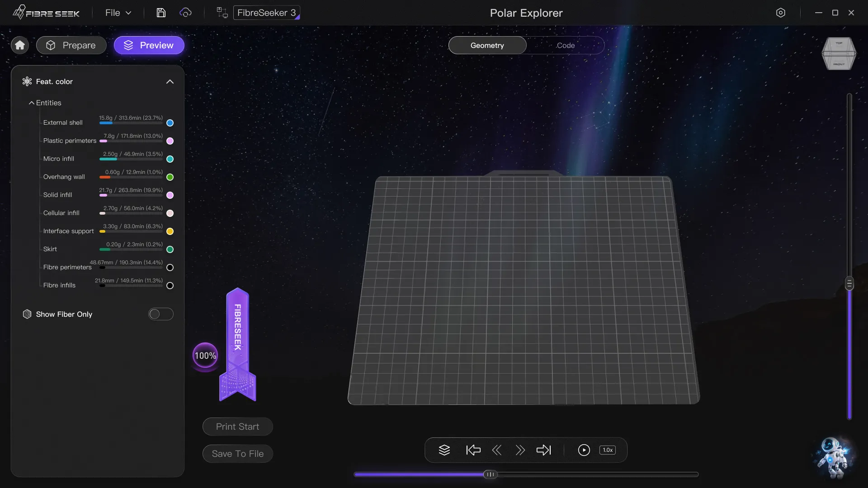The height and width of the screenshot is (488, 868).
Task: Collapse the Feat. color panel chevron
Action: click(x=170, y=82)
